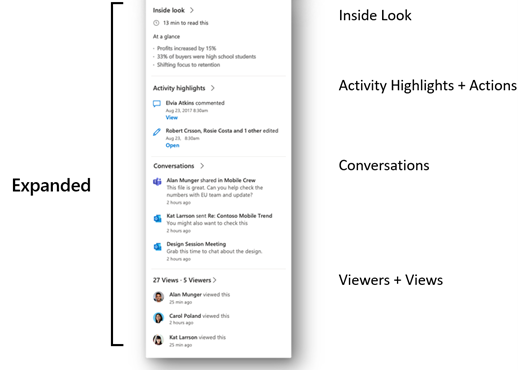520x370 pixels.
Task: Click the Open link under Robert Crsson edited
Action: tap(172, 145)
